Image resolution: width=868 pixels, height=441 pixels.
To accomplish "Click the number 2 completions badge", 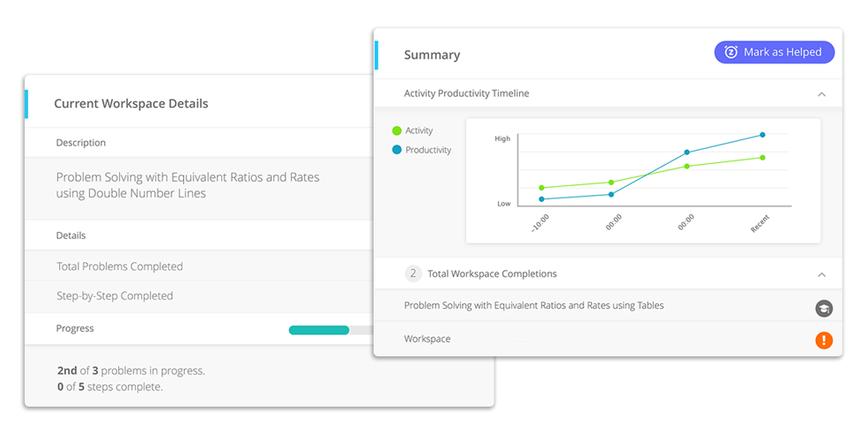I will tap(413, 273).
